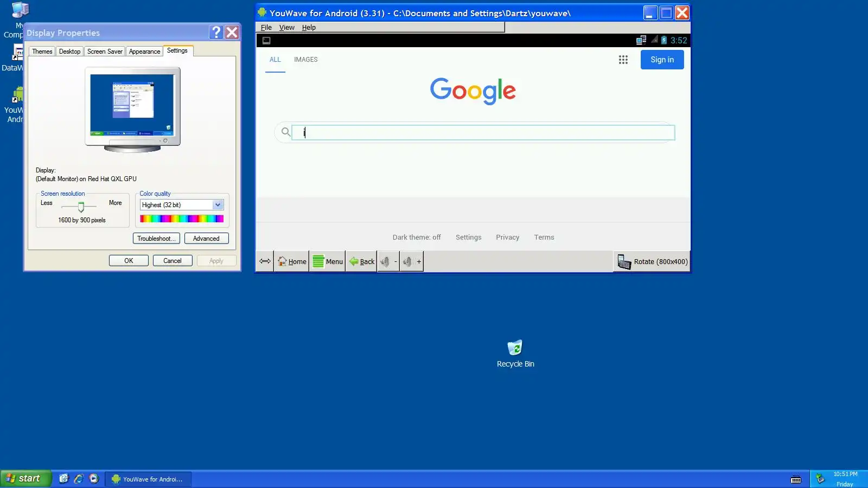This screenshot has height=488, width=868.
Task: Click the color quality spectrum bar
Action: (182, 219)
